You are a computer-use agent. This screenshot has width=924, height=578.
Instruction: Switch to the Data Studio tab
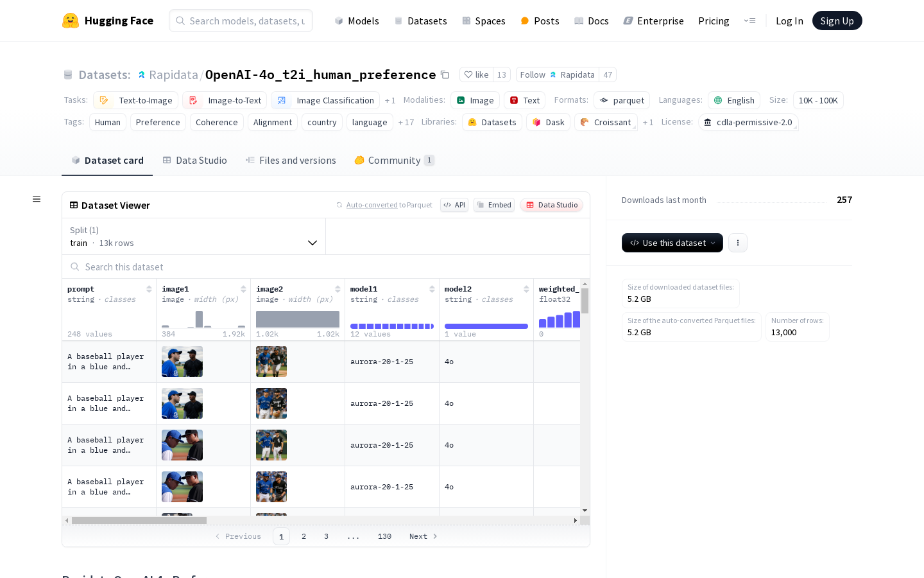click(194, 161)
